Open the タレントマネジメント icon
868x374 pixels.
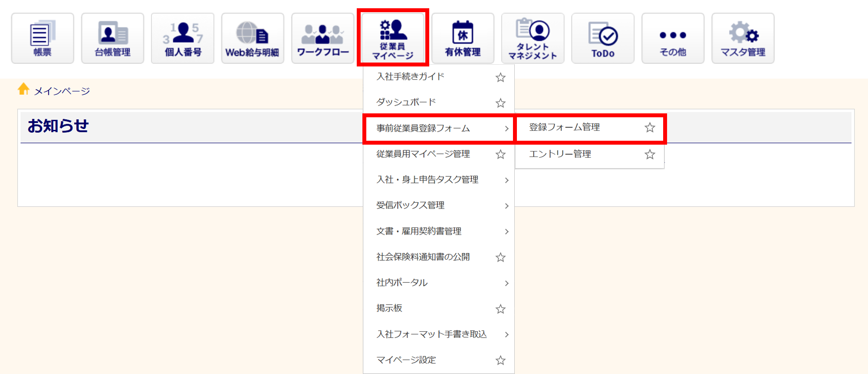click(x=533, y=38)
